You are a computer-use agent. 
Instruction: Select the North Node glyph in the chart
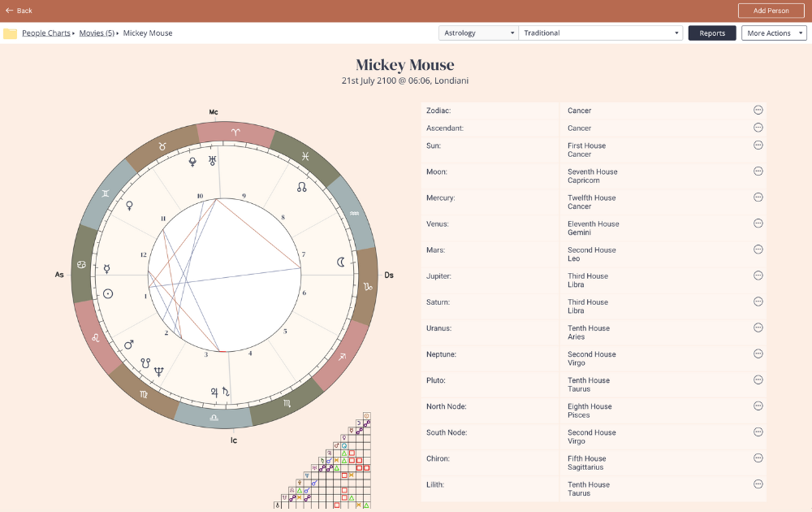302,187
